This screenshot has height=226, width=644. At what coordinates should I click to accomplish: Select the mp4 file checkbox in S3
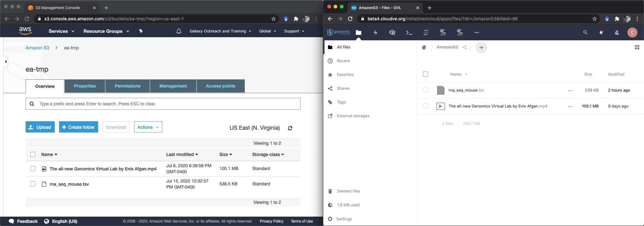point(33,168)
